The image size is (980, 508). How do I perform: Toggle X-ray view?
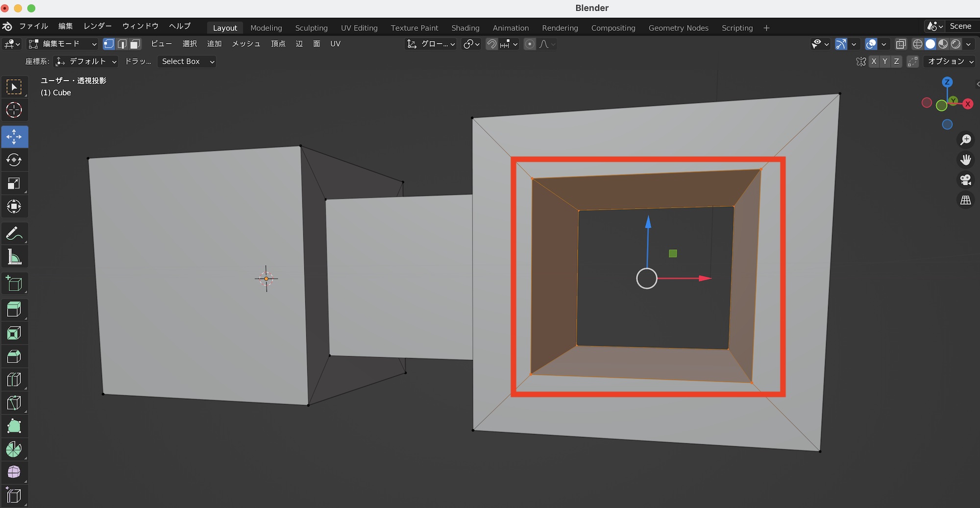(901, 44)
